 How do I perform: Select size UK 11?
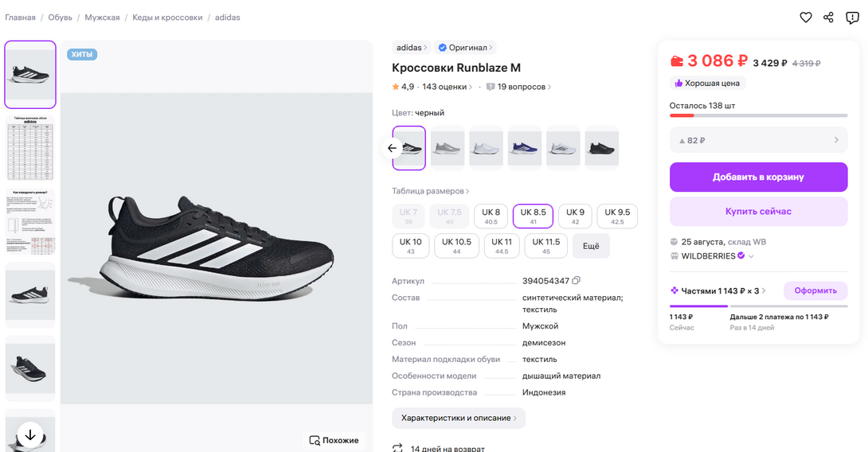pos(502,246)
